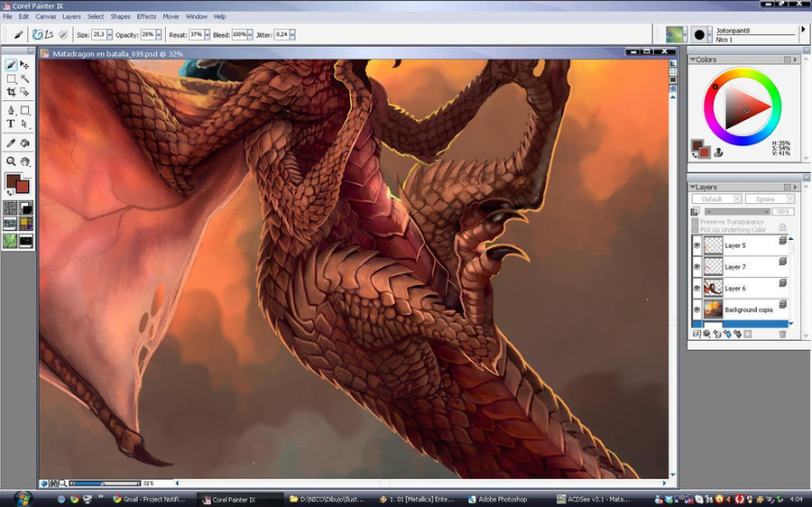Open the Ignore composite depth dropdown
This screenshot has height=507, width=812.
tap(770, 198)
